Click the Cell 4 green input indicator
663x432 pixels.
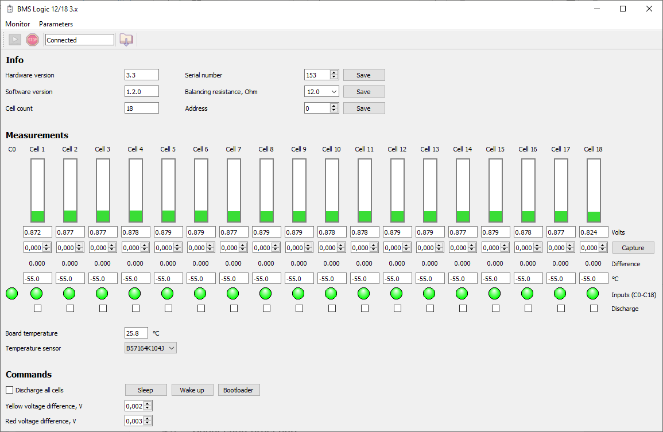(135, 293)
